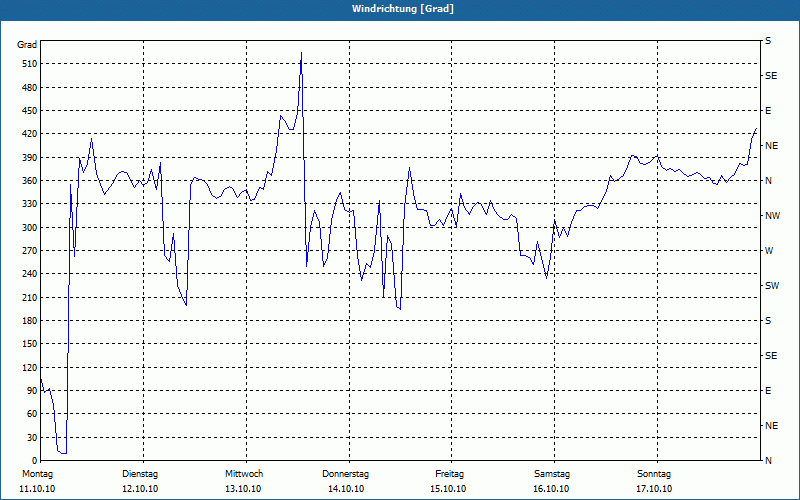Screen dimensions: 800x500
Task: Click the 'W' compass direction label
Action: (x=769, y=251)
